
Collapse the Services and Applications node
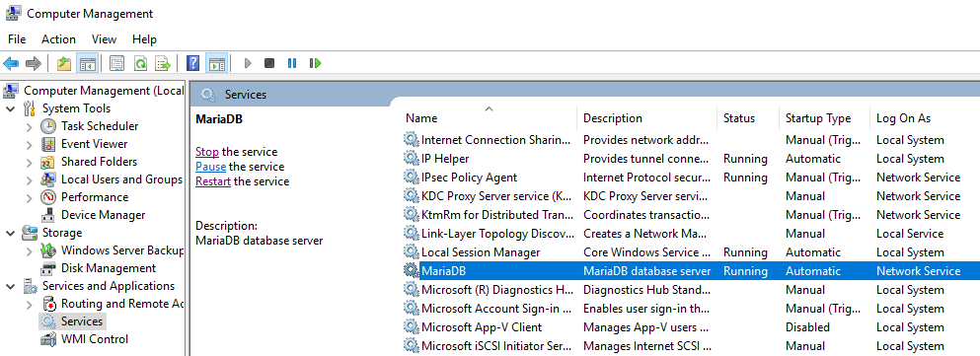point(11,287)
